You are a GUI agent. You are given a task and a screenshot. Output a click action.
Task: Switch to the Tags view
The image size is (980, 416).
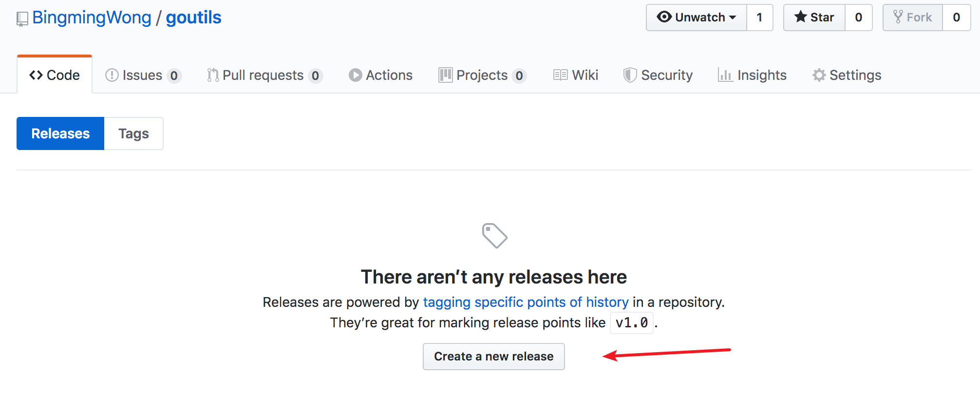click(134, 133)
